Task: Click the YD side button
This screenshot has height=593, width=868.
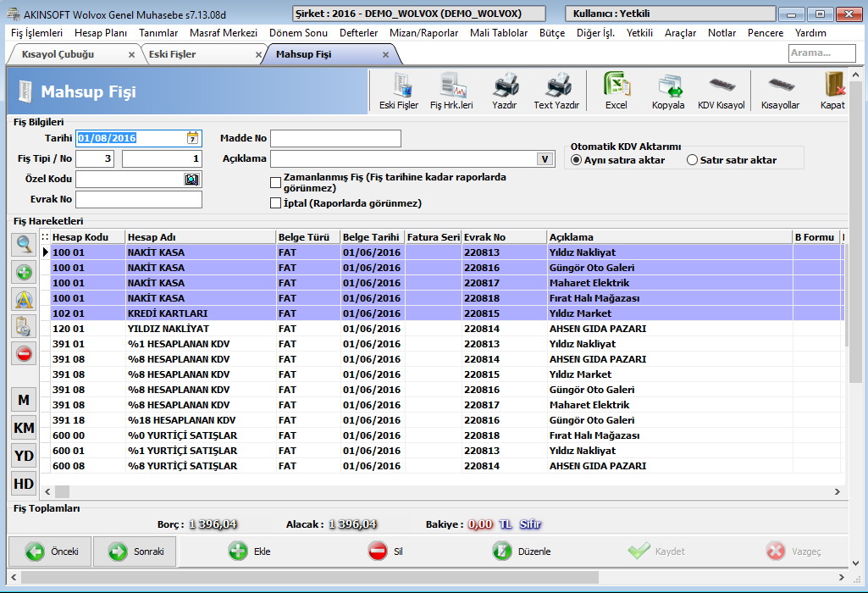Action: coord(24,456)
